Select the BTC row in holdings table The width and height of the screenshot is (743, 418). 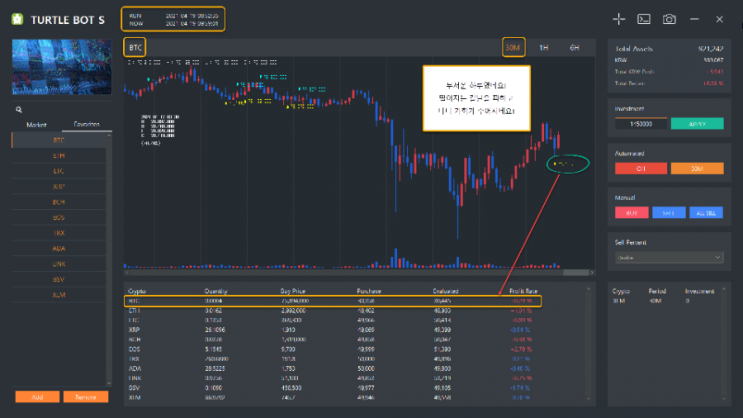tap(333, 301)
